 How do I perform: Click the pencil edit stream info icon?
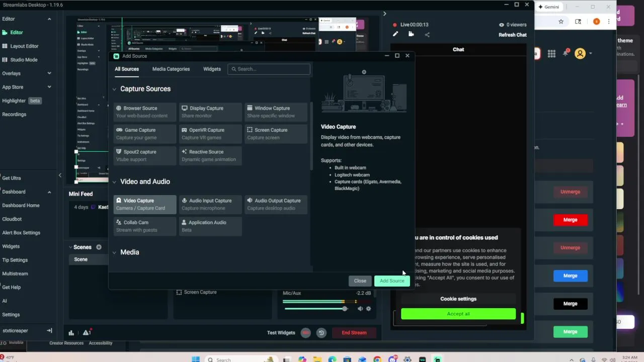coord(395,34)
